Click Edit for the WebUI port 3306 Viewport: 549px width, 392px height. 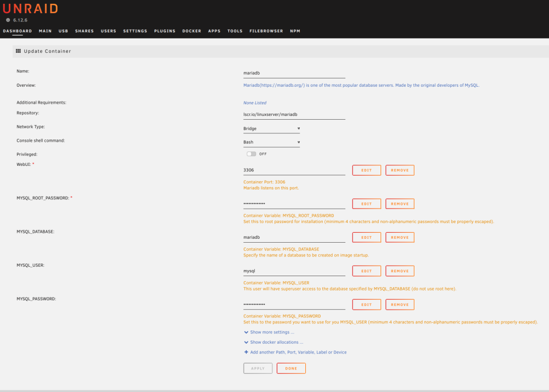tap(367, 170)
